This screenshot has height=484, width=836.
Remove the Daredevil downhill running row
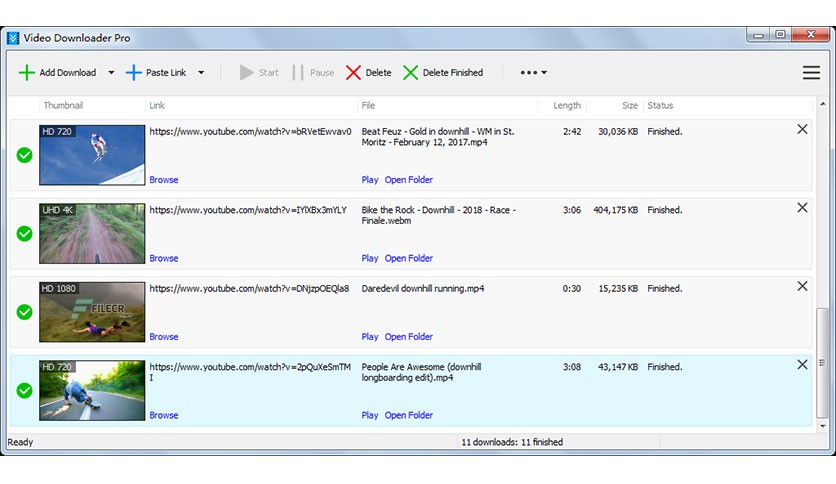tap(802, 286)
